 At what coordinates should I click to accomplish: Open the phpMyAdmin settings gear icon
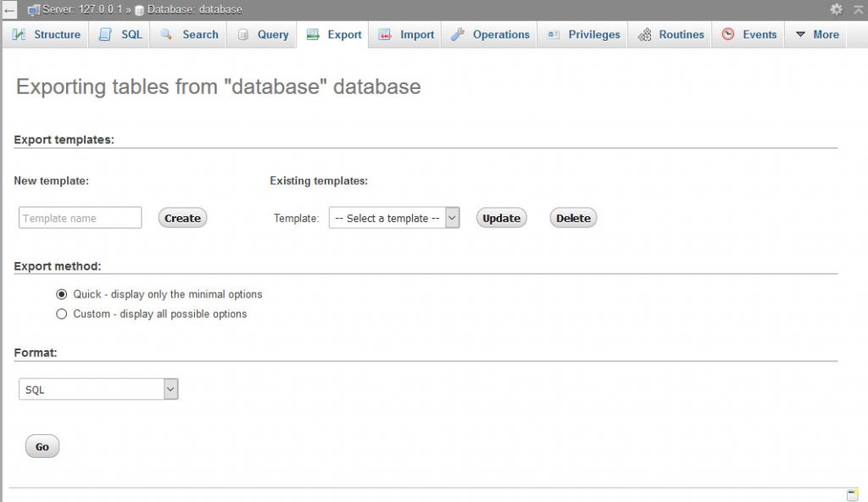point(836,9)
